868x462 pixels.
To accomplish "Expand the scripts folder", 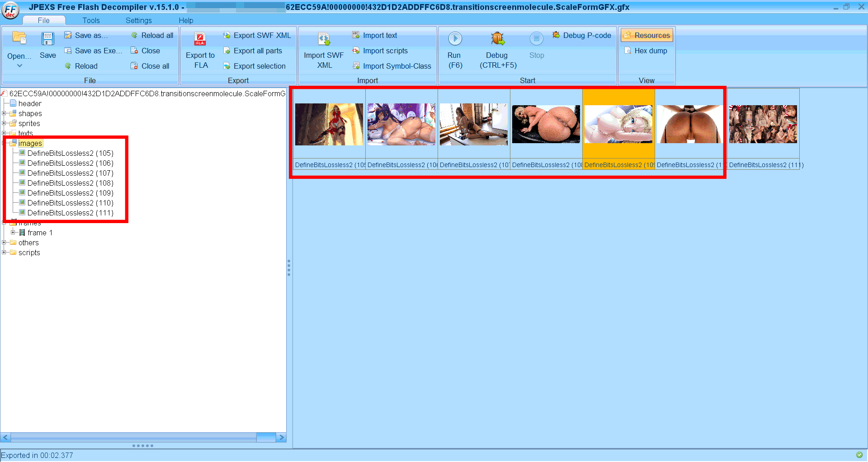I will (x=4, y=252).
